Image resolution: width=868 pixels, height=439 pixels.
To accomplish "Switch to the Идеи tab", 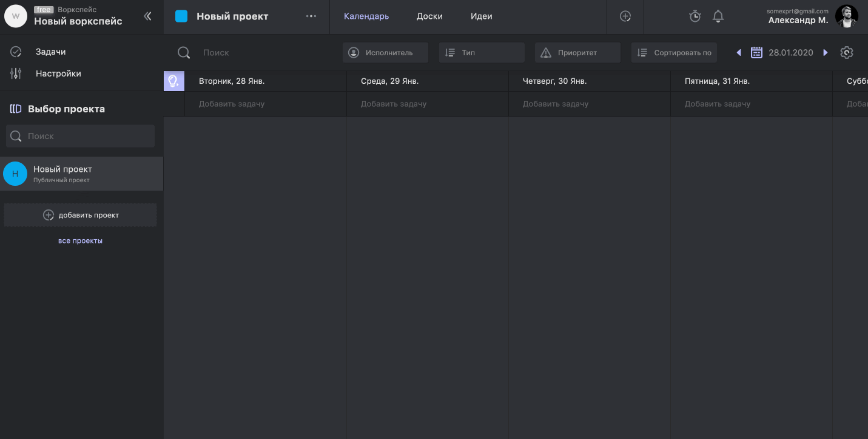I will [481, 16].
